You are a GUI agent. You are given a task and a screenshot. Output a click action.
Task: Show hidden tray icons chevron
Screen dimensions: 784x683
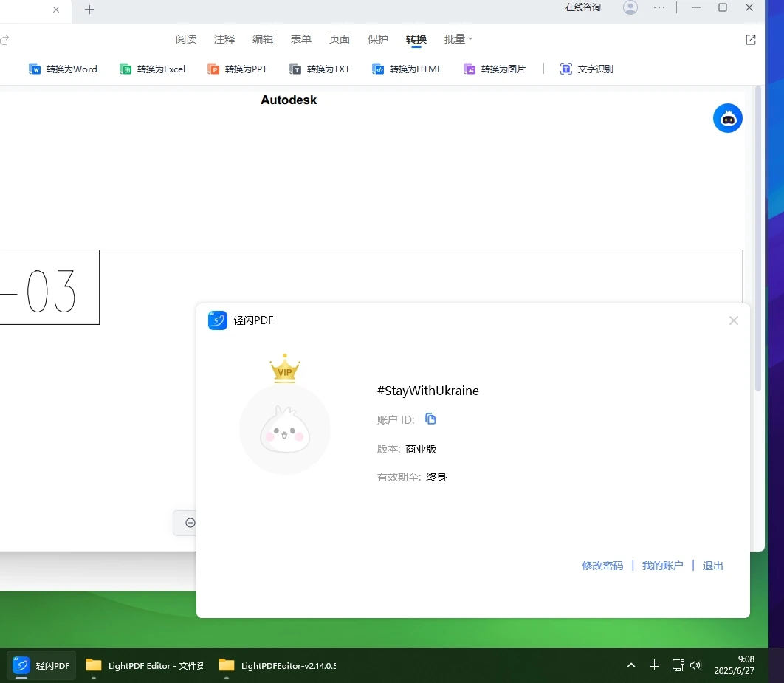click(631, 665)
